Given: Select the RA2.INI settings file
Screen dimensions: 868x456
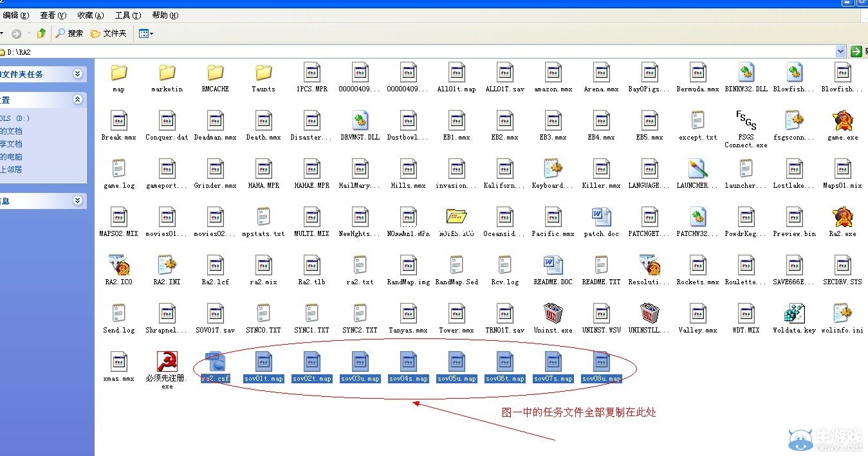Looking at the screenshot, I should [167, 265].
